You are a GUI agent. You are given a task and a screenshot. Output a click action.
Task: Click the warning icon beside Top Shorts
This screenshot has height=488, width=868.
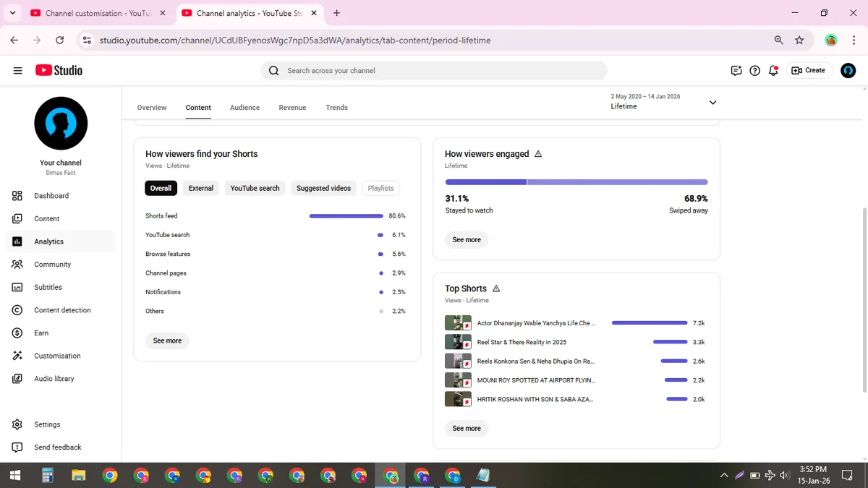(496, 288)
